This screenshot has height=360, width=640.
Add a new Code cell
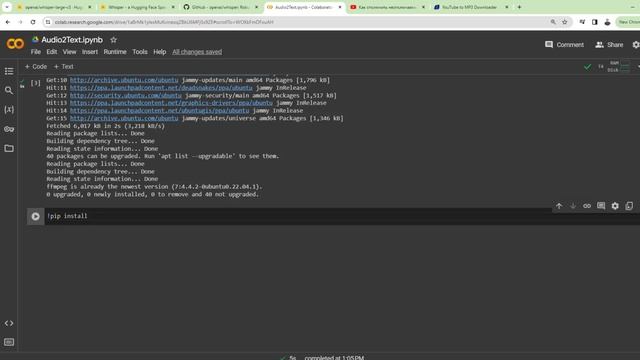[x=36, y=67]
